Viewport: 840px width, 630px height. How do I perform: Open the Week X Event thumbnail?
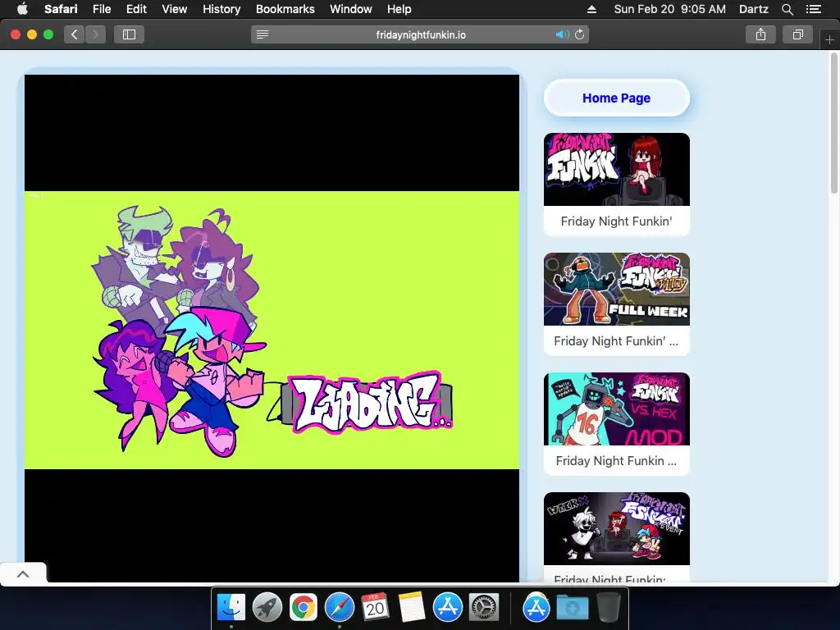point(617,529)
